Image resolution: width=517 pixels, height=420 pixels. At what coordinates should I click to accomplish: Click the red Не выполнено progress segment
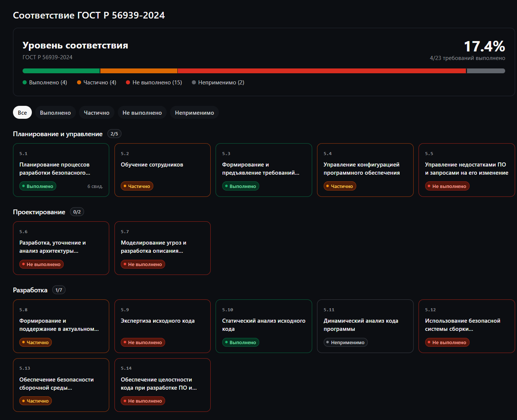(322, 71)
